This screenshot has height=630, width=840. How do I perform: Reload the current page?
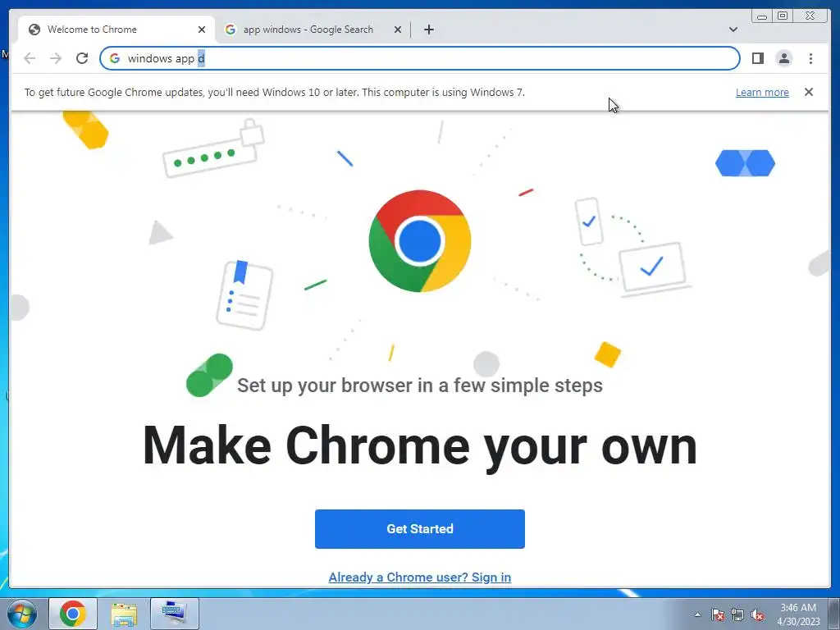tap(82, 58)
